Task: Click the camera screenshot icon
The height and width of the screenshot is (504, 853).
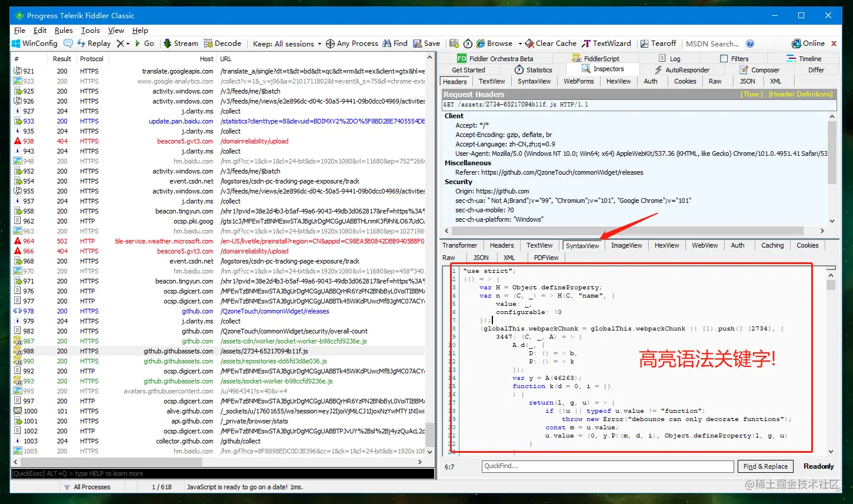Action: point(454,44)
